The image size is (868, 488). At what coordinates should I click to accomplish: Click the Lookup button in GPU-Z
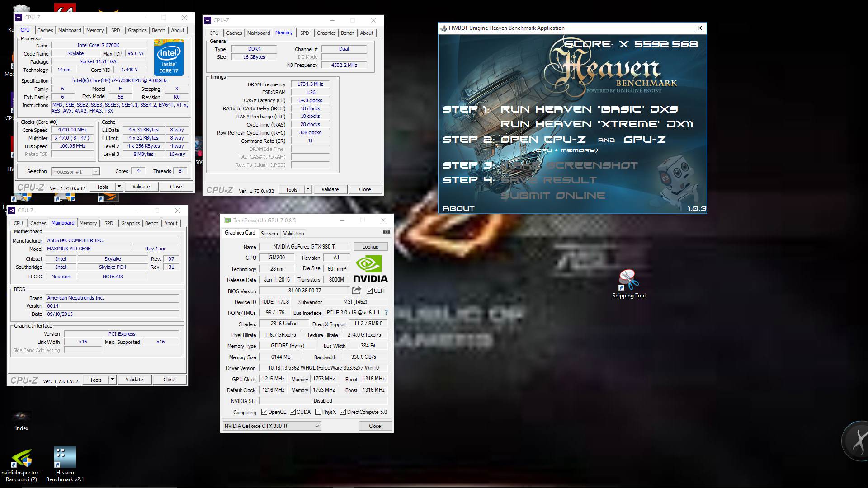(x=370, y=247)
